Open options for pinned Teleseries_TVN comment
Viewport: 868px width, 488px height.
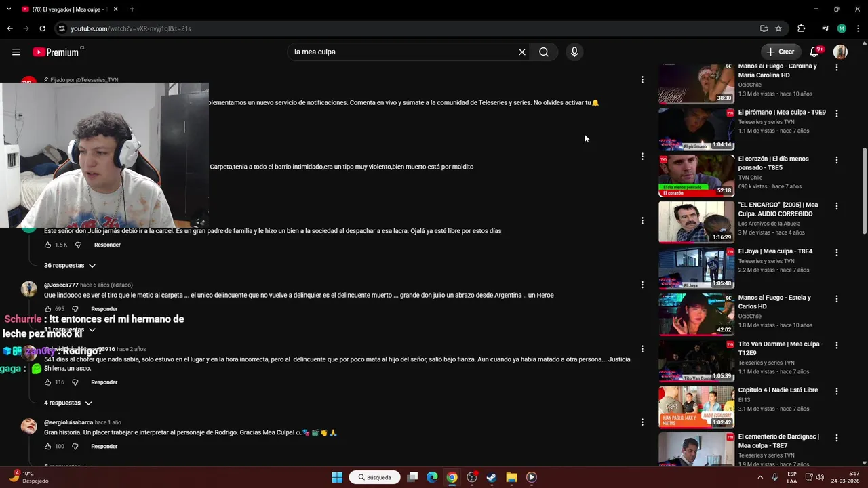(x=642, y=80)
